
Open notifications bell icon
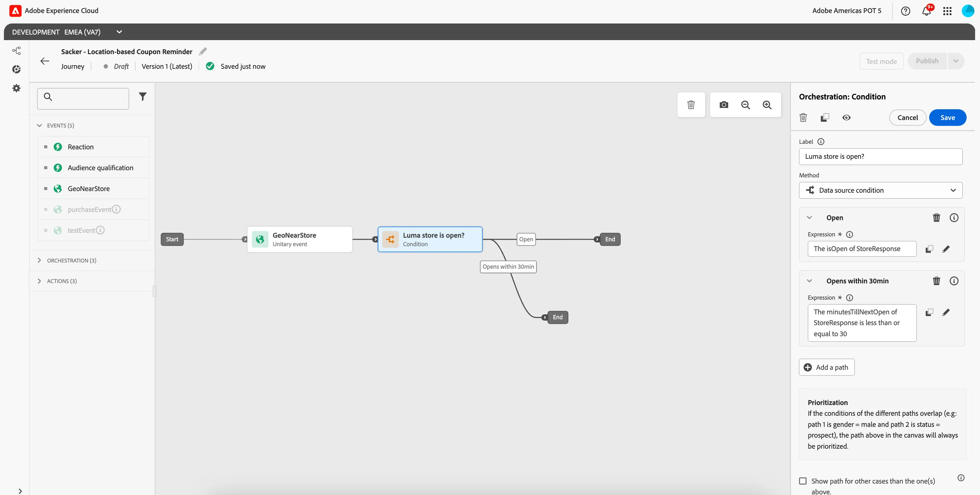point(926,11)
